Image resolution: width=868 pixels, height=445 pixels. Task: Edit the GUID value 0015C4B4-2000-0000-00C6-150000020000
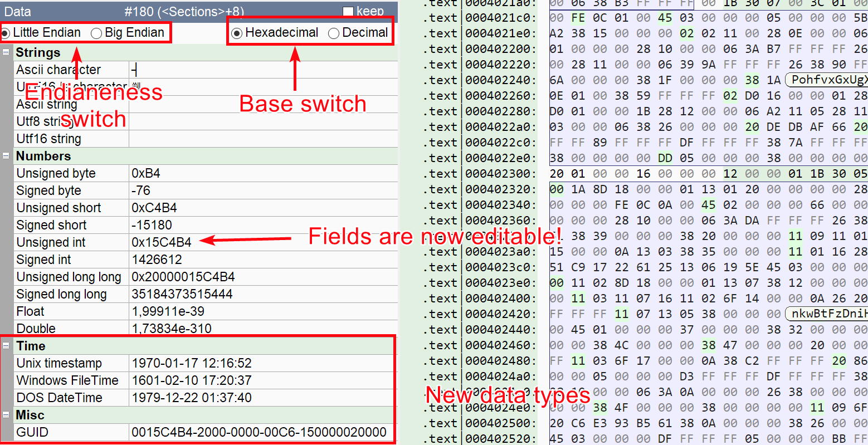(x=263, y=432)
